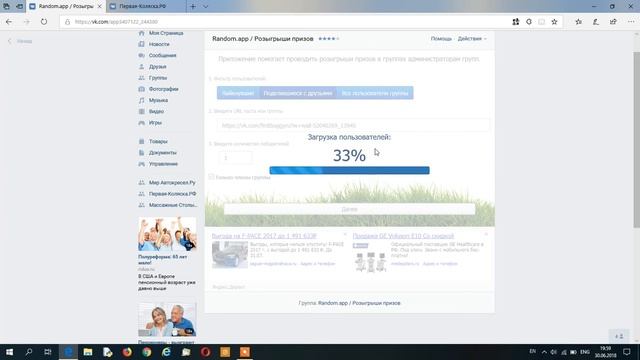Open Windows taskbar search
640x360 pixels.
(x=29, y=352)
